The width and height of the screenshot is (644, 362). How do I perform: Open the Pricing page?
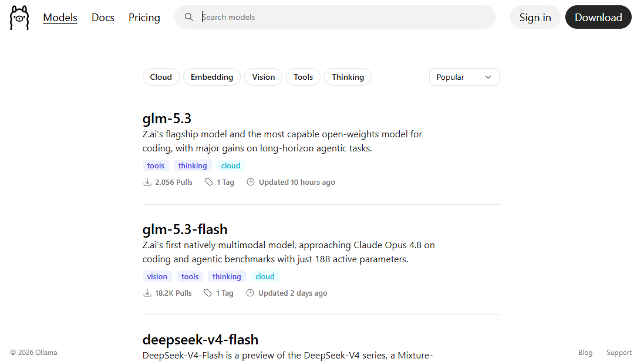point(144,17)
